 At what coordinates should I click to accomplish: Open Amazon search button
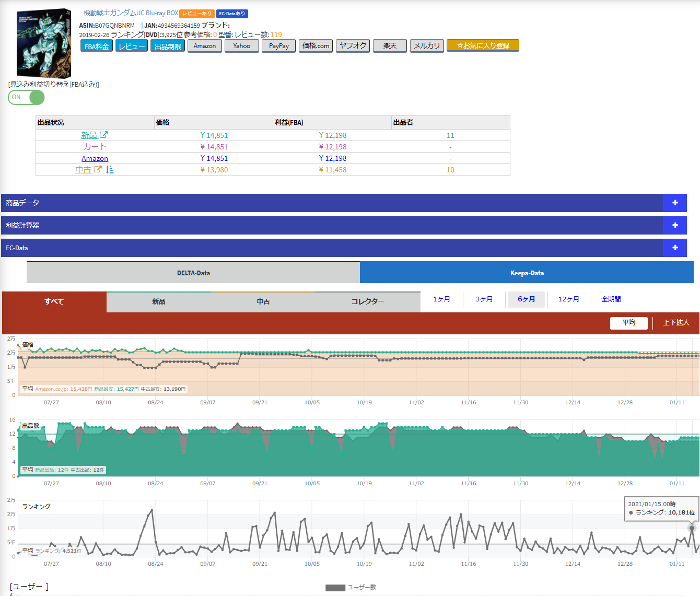[x=205, y=46]
